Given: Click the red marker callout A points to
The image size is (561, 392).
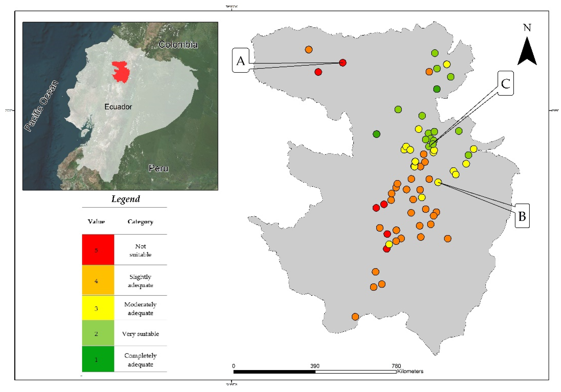Looking at the screenshot, I should coord(343,63).
